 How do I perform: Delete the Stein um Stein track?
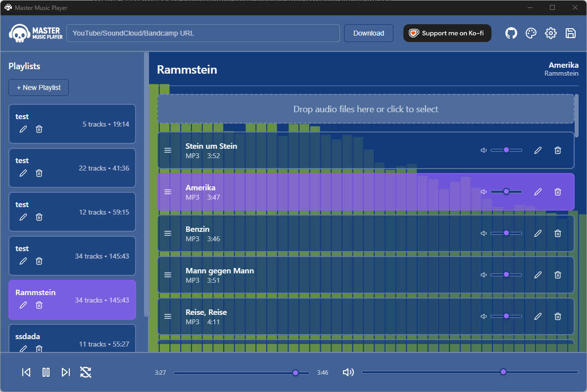tap(558, 150)
